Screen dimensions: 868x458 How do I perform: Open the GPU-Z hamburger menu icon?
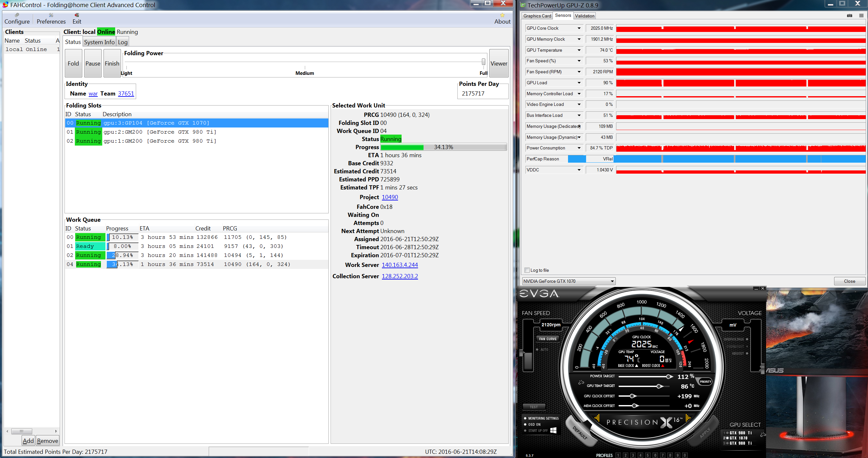tap(861, 15)
